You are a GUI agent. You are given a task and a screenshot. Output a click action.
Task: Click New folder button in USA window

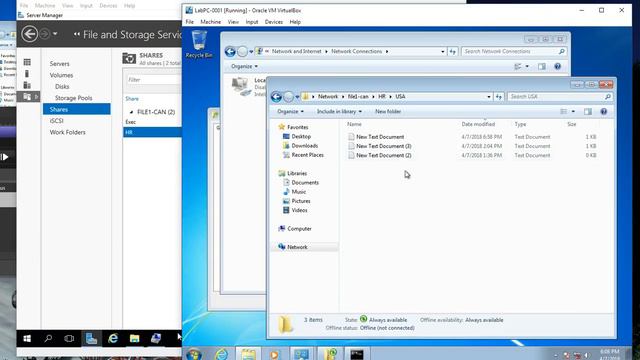coord(388,111)
